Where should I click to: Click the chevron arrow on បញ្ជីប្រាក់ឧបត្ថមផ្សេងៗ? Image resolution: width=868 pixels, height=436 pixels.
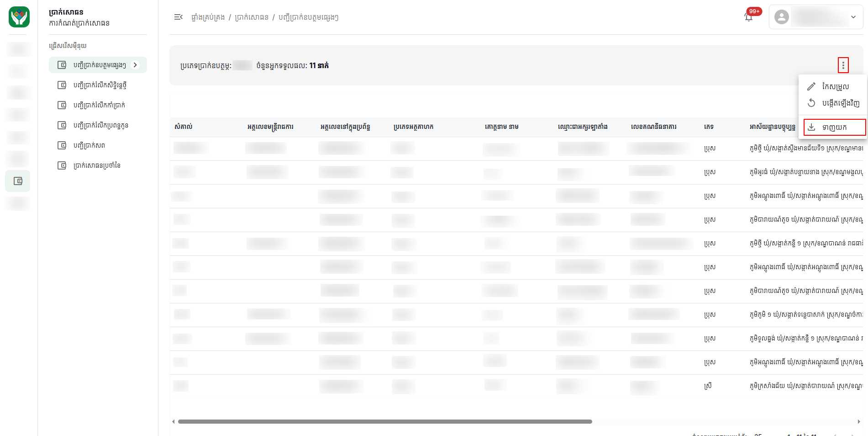(135, 65)
